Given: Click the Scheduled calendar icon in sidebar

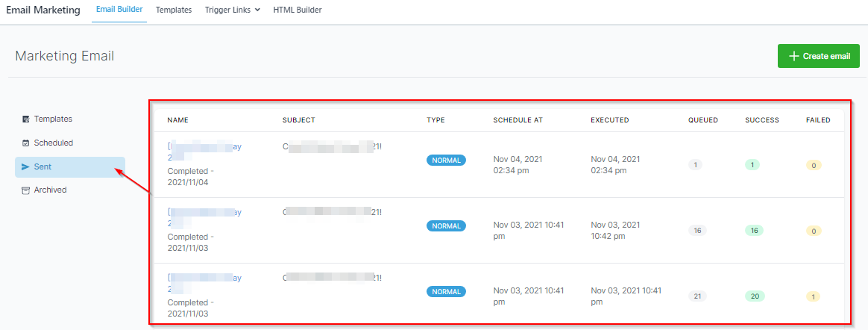Looking at the screenshot, I should pyautogui.click(x=26, y=143).
